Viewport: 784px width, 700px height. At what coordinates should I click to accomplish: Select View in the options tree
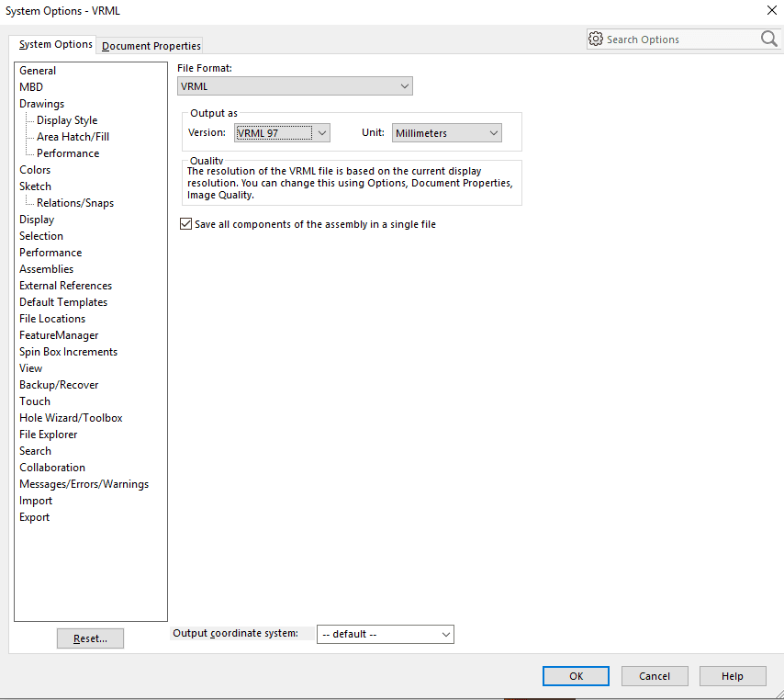[x=30, y=367]
